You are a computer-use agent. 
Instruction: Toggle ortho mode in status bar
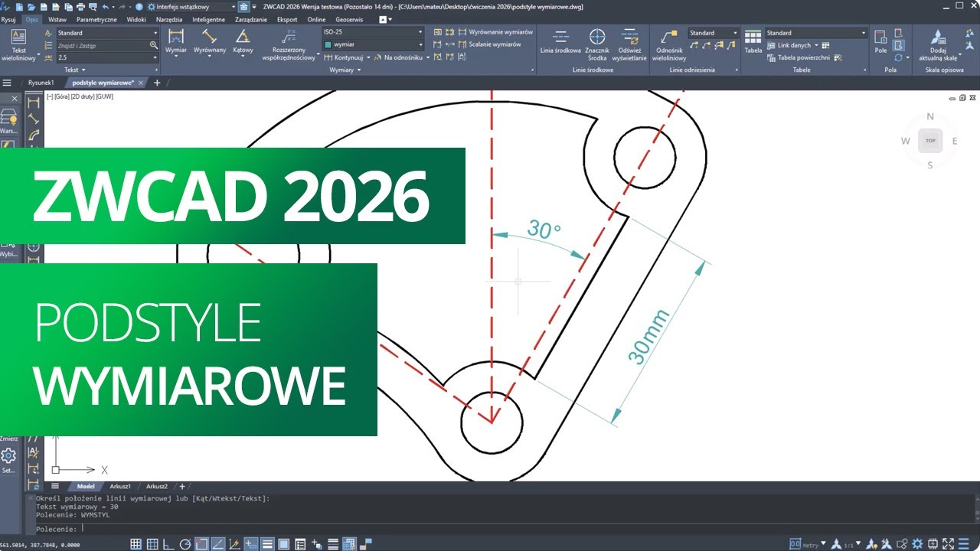pyautogui.click(x=168, y=544)
